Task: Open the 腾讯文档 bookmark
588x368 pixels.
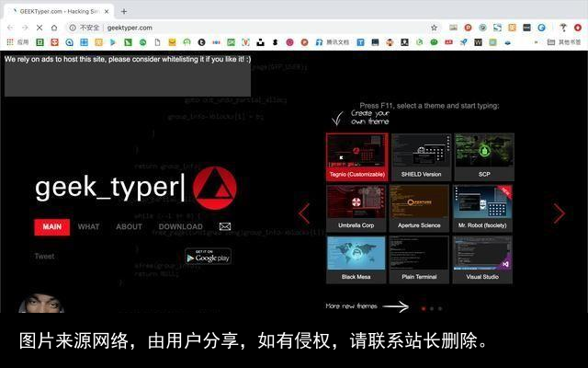Action: click(333, 42)
